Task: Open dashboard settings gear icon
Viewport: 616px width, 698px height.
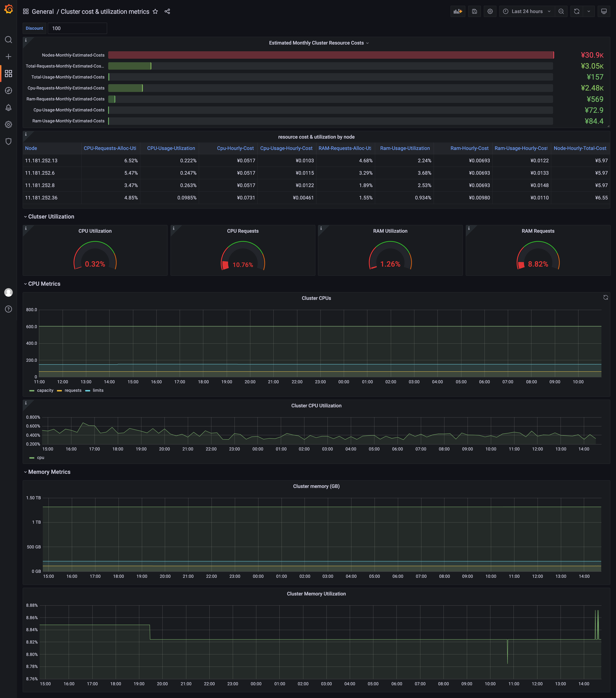Action: 490,11
